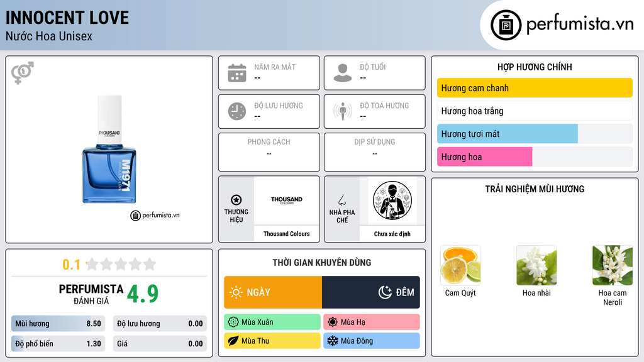Open the Innocent Love blue bottle image
The width and height of the screenshot is (644, 362).
pos(109,150)
